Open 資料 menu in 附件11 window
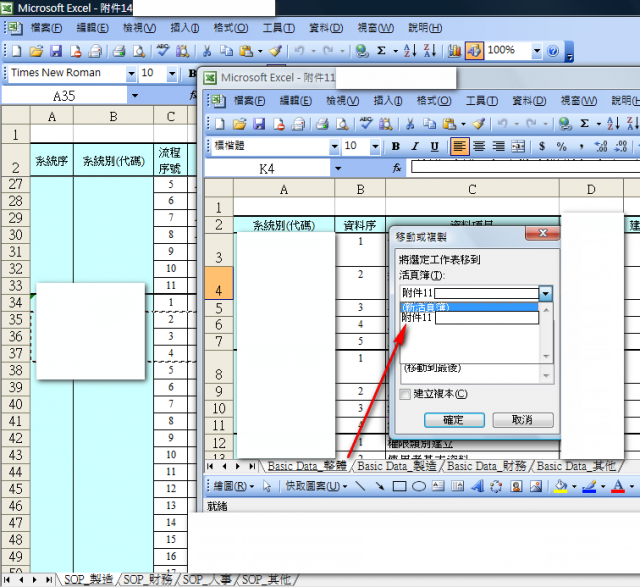This screenshot has height=587, width=640. click(x=529, y=100)
